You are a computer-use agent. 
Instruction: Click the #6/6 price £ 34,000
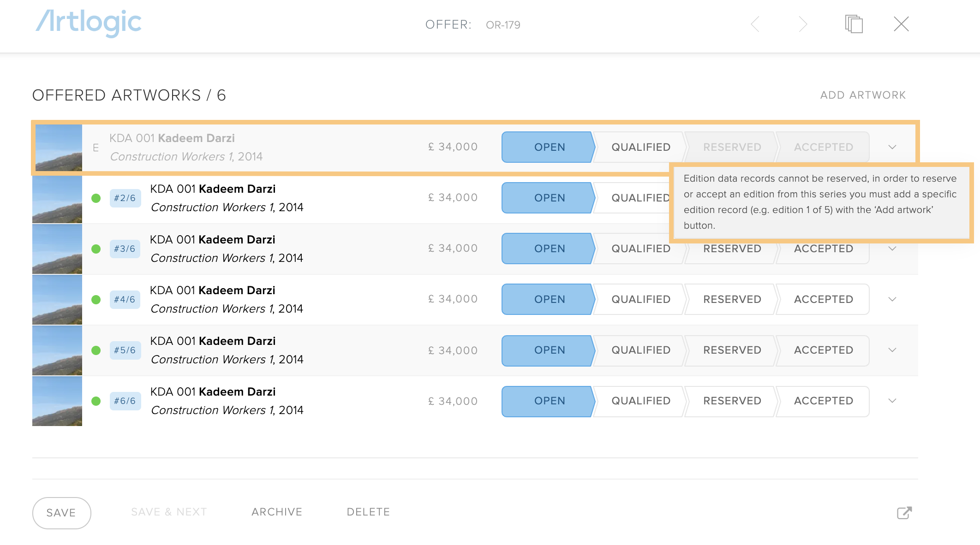[x=453, y=401]
